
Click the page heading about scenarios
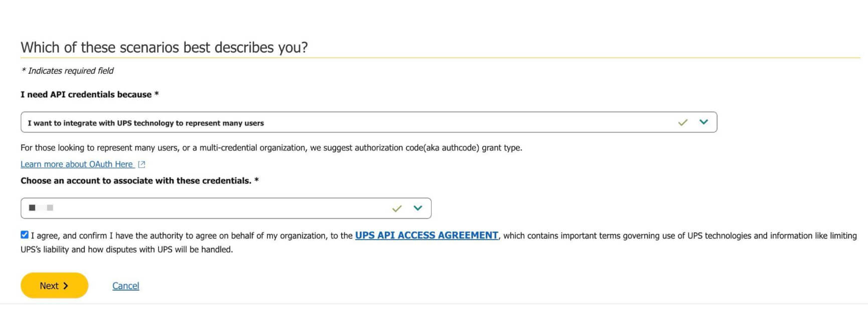click(x=164, y=47)
